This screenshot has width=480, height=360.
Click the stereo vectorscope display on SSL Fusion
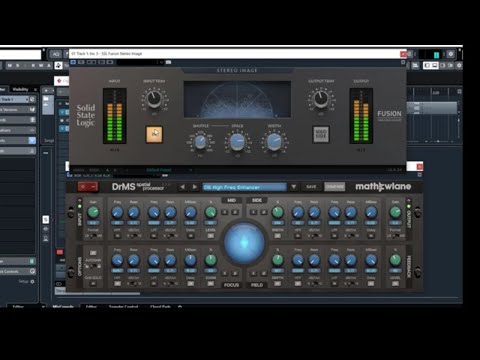237,99
